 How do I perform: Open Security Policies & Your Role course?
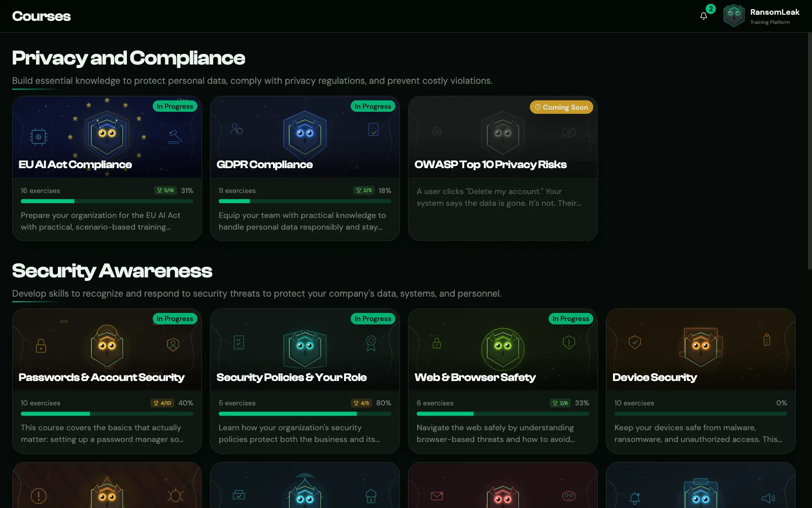coord(305,381)
